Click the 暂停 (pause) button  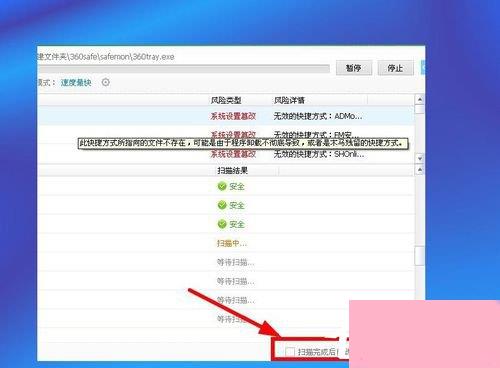(353, 68)
